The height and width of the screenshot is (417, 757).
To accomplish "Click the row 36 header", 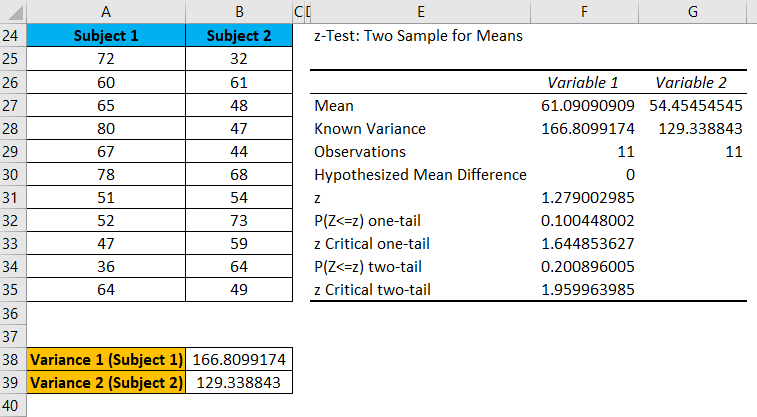I will tap(12, 313).
